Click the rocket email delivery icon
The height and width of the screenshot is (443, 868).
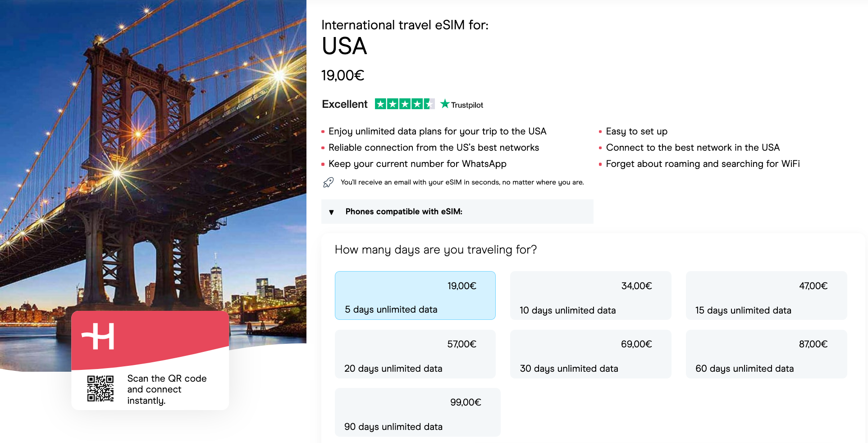(x=329, y=182)
